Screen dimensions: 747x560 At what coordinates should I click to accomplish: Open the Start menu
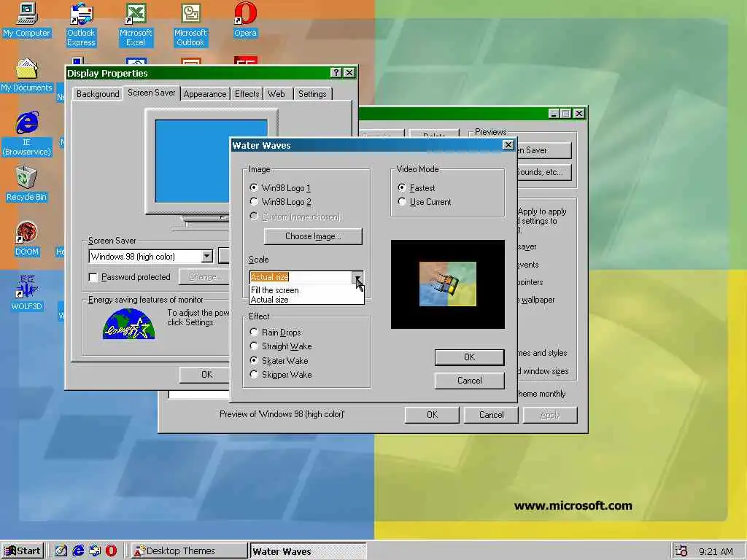point(23,551)
